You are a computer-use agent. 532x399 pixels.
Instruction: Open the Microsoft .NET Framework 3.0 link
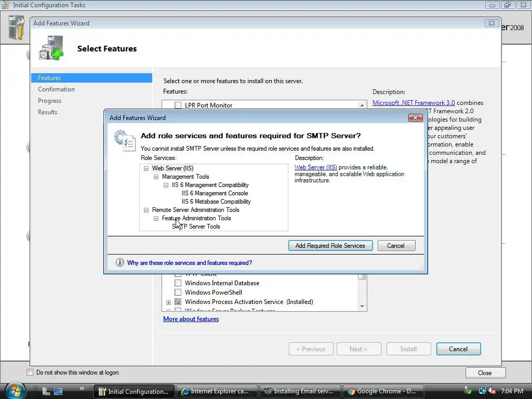tap(414, 103)
